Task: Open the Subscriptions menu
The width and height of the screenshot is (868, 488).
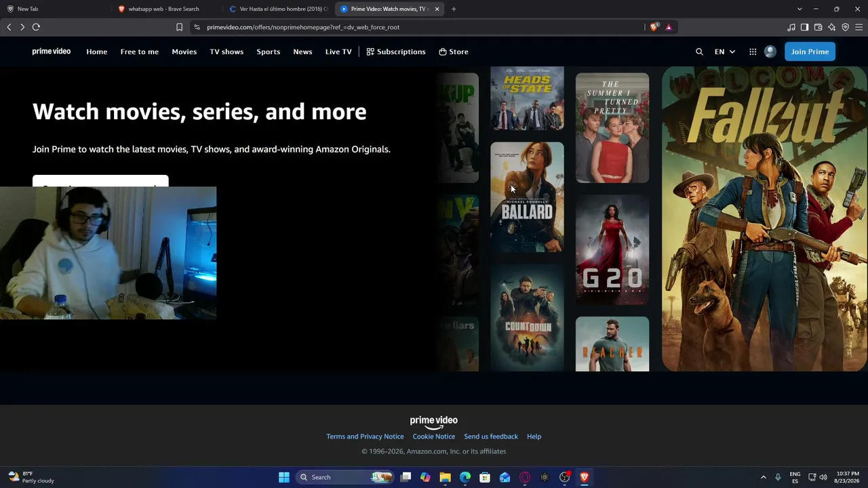Action: [x=396, y=52]
